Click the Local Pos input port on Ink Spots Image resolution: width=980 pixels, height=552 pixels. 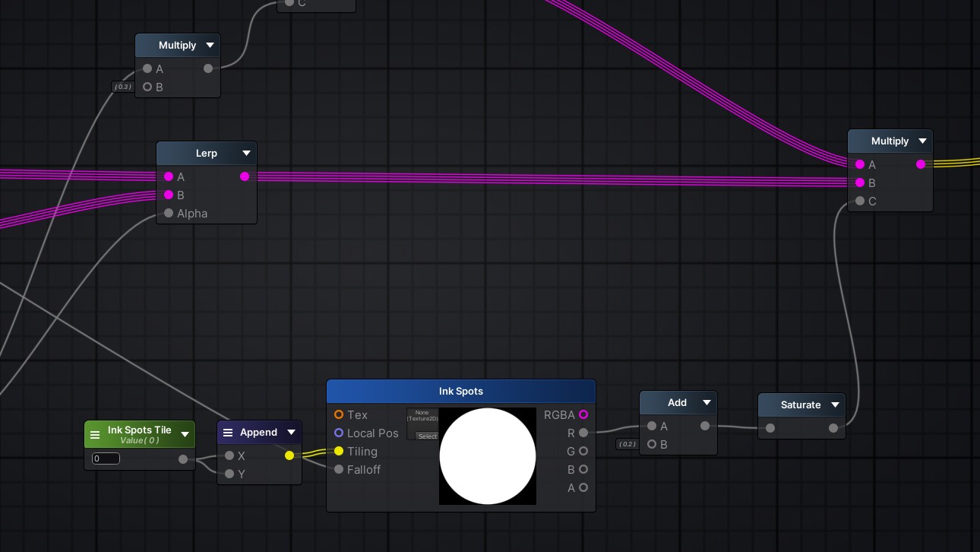point(339,433)
